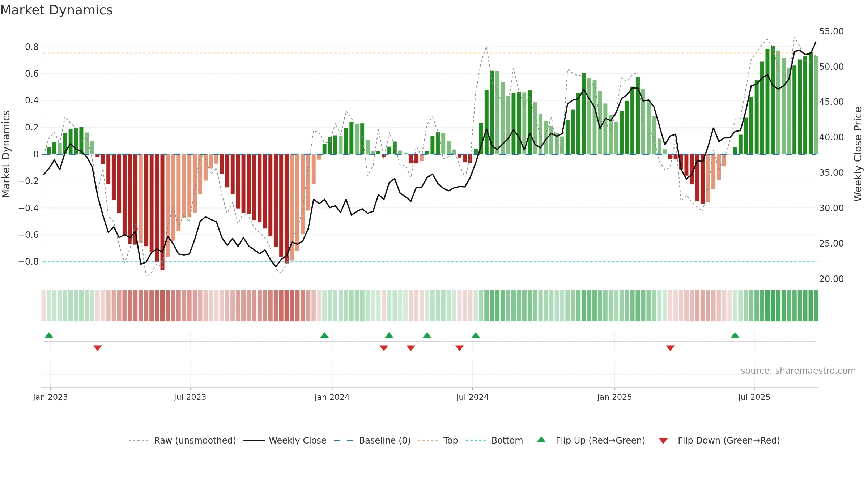This screenshot has width=868, height=488.
Task: Toggle the Baseline (0) legend entry
Action: (372, 440)
